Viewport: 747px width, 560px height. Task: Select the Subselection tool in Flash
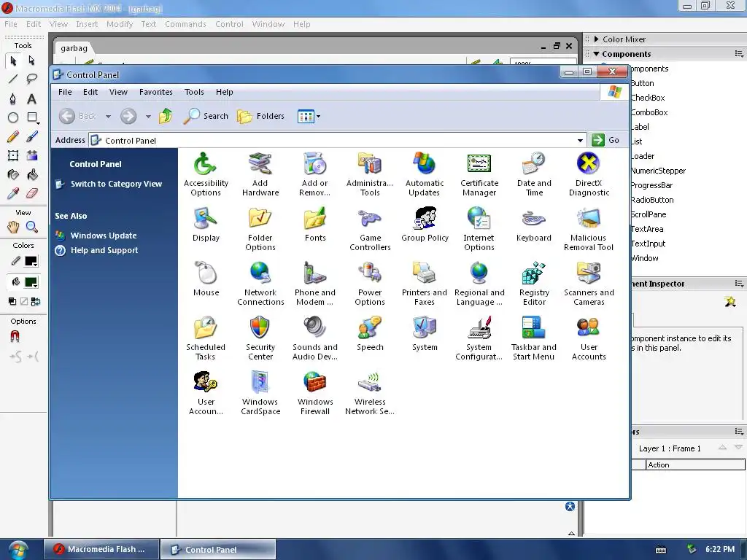coord(32,61)
